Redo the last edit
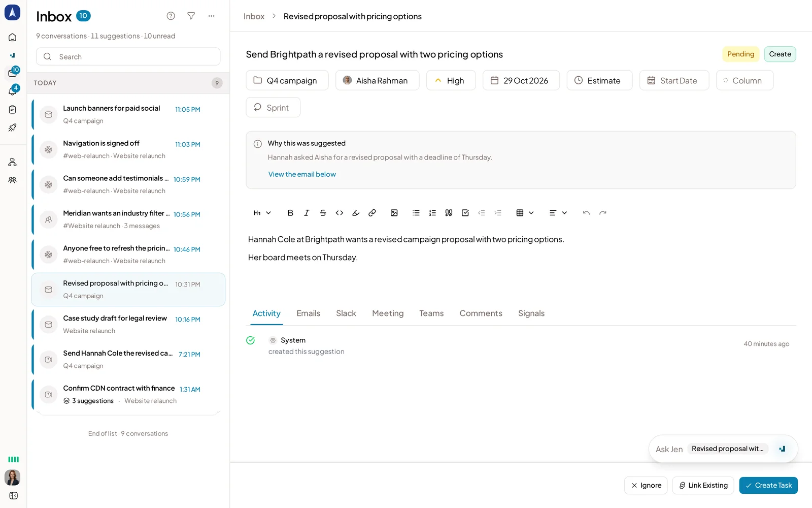 coord(603,213)
